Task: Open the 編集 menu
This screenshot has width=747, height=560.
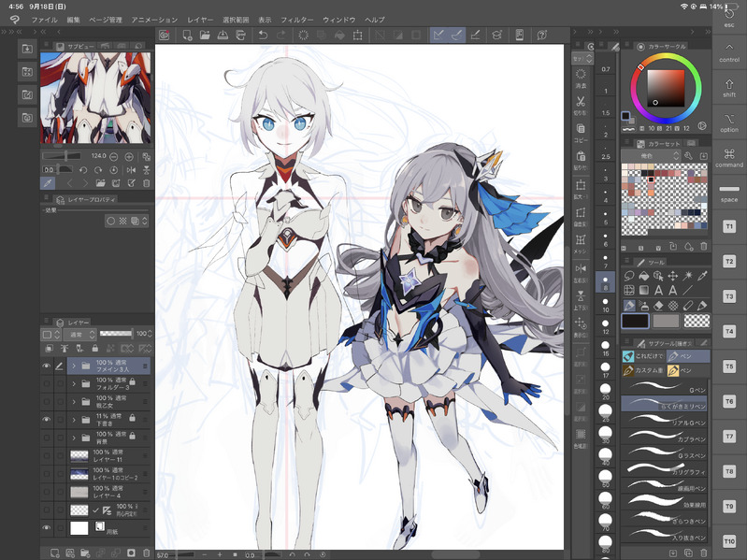Action: tap(73, 20)
